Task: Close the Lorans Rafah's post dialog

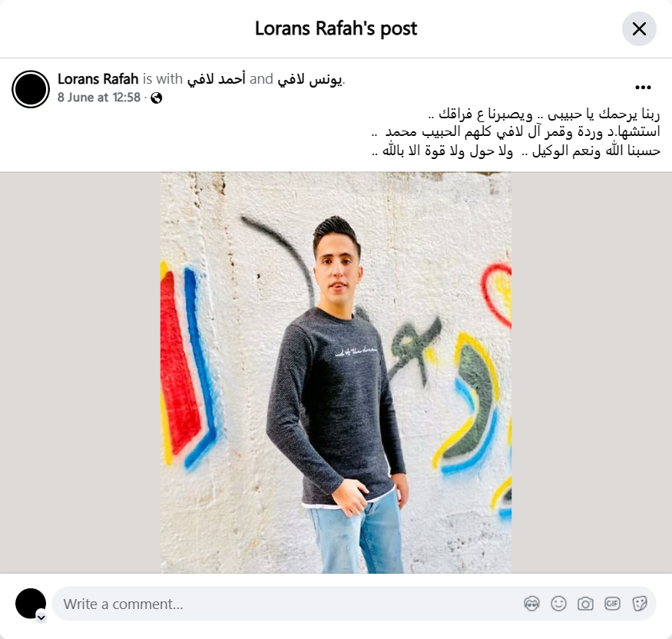Action: pyautogui.click(x=639, y=28)
